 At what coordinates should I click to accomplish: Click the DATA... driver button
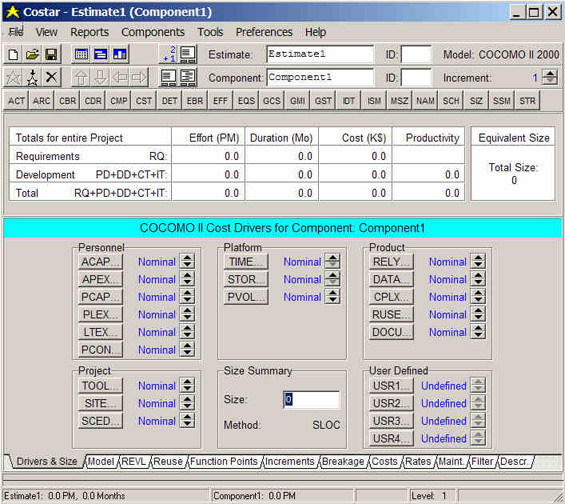coord(391,279)
